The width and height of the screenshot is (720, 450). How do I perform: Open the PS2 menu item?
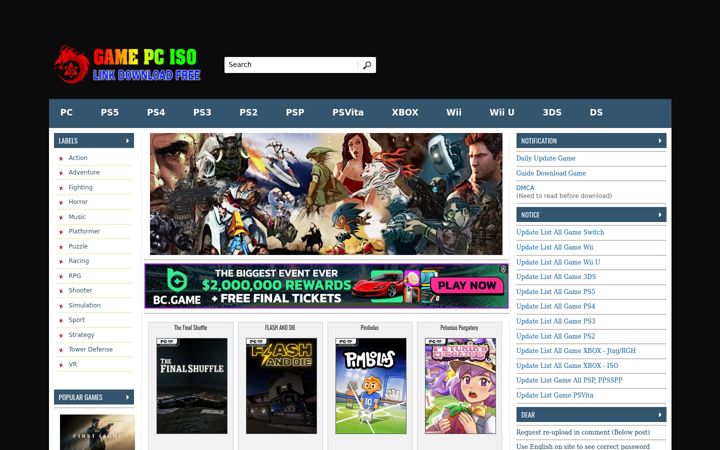coord(248,112)
